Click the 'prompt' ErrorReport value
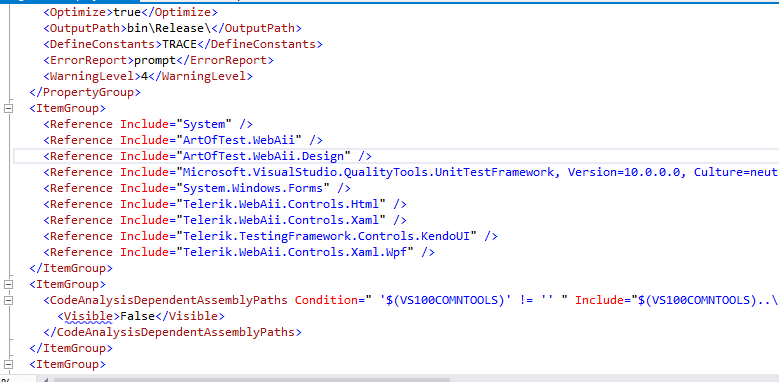This screenshot has width=779, height=382. tap(156, 60)
